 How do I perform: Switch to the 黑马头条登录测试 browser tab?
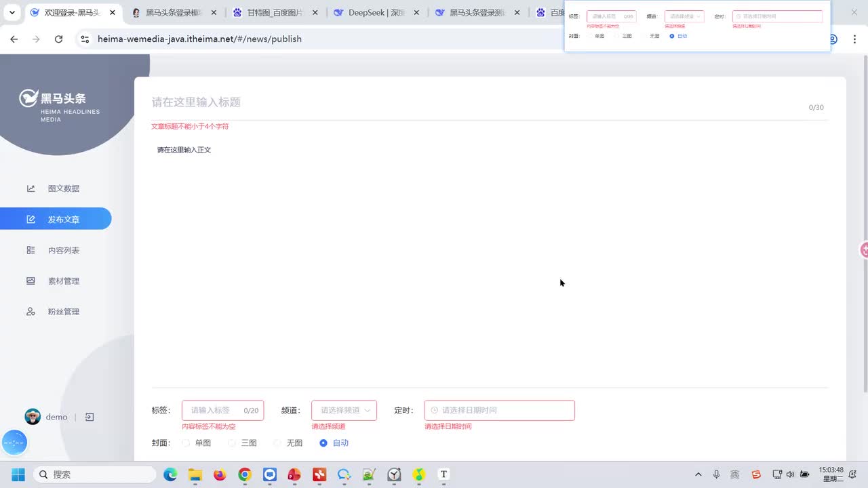point(479,12)
